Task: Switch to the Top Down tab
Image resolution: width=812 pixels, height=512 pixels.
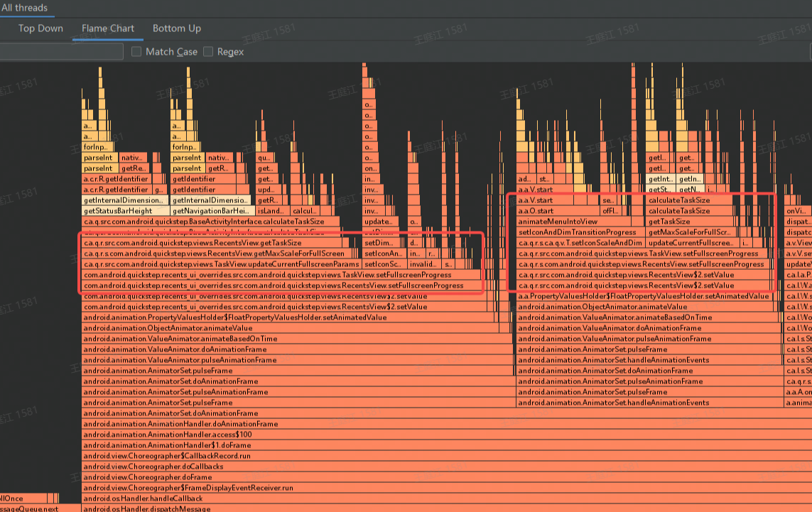Action: click(x=40, y=28)
